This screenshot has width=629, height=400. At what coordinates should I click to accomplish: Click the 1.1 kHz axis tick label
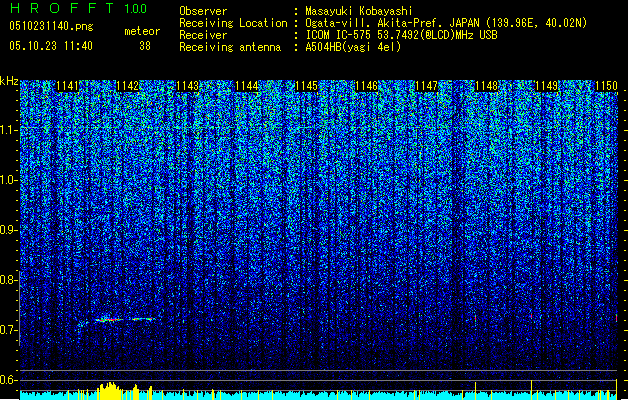click(8, 130)
